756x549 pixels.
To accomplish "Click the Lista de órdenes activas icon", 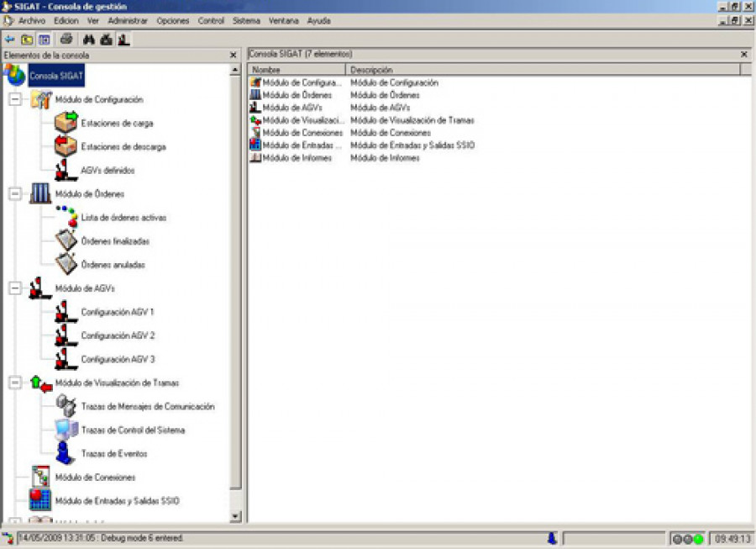I will 66,217.
